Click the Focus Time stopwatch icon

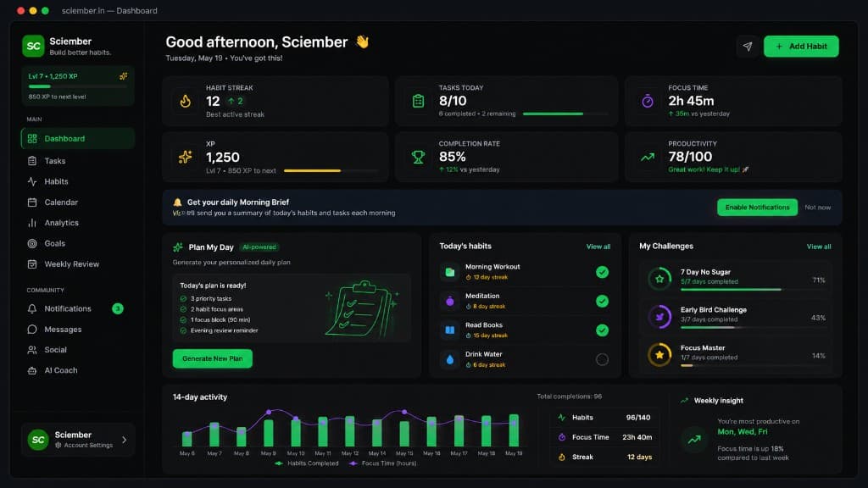tap(647, 101)
